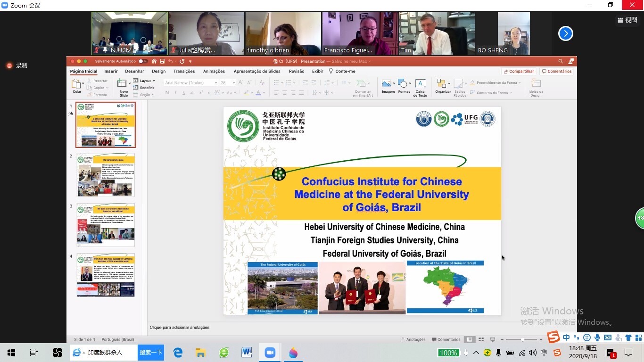644x362 pixels.
Task: Click the bulleted list icon
Action: tap(277, 82)
